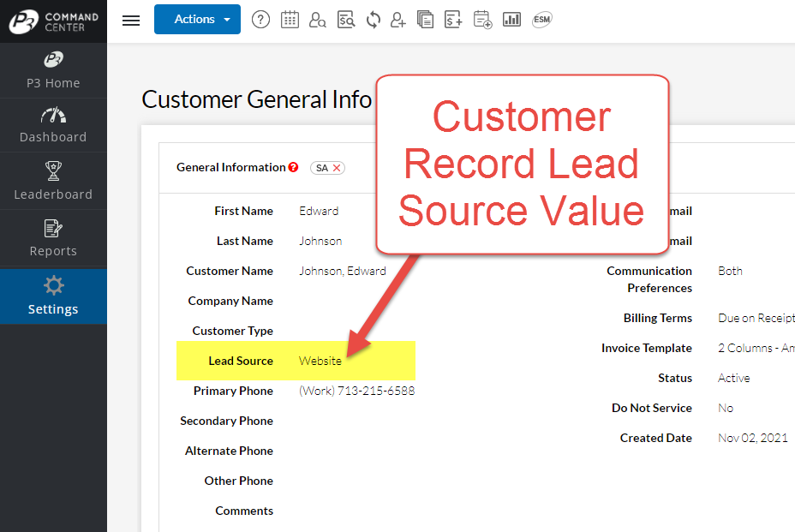Collapse the sidebar using the hamburger icon

pos(130,20)
